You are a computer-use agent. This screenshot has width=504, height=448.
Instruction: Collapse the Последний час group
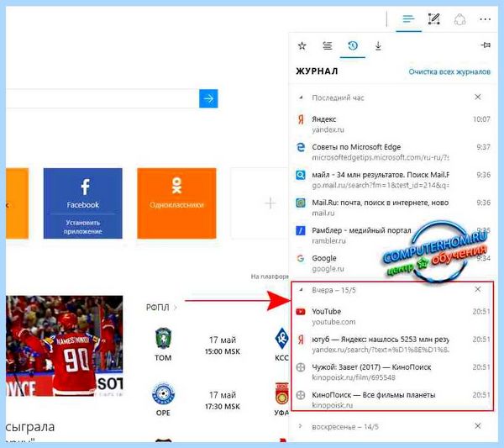301,98
